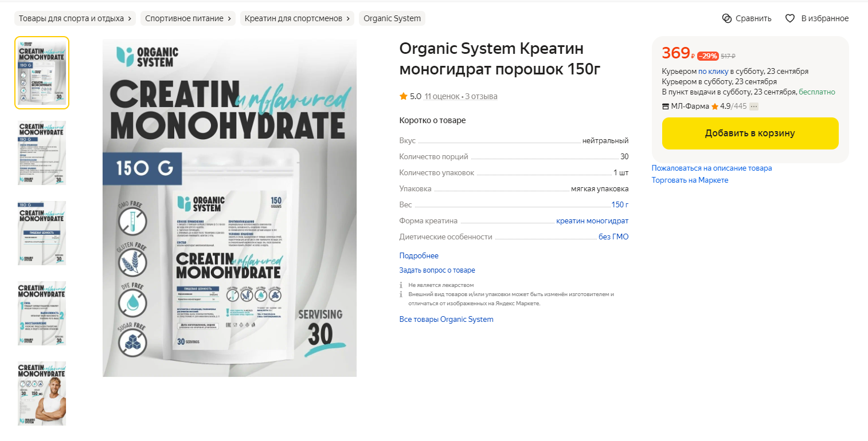Screen dimensions: 868x441
Task: Open Все товары Organic System link
Action: (447, 319)
